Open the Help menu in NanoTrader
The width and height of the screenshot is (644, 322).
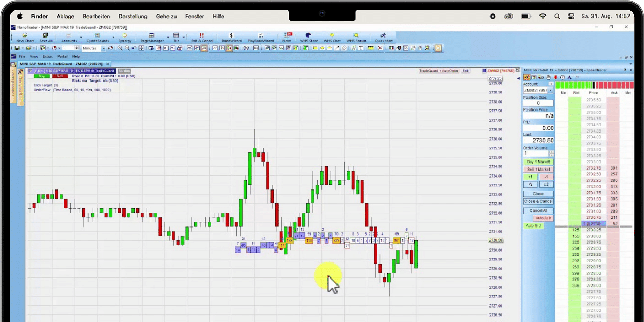click(x=76, y=56)
